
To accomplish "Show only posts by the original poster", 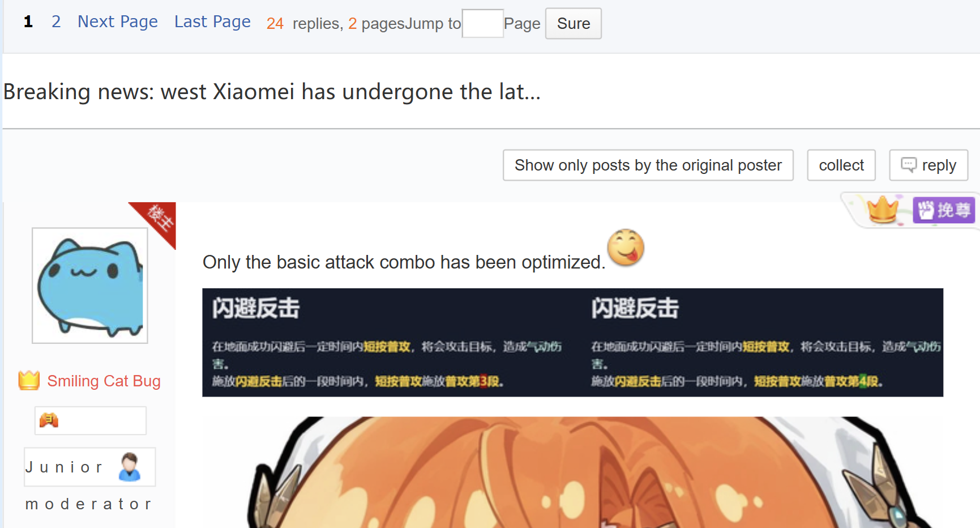I will point(648,165).
